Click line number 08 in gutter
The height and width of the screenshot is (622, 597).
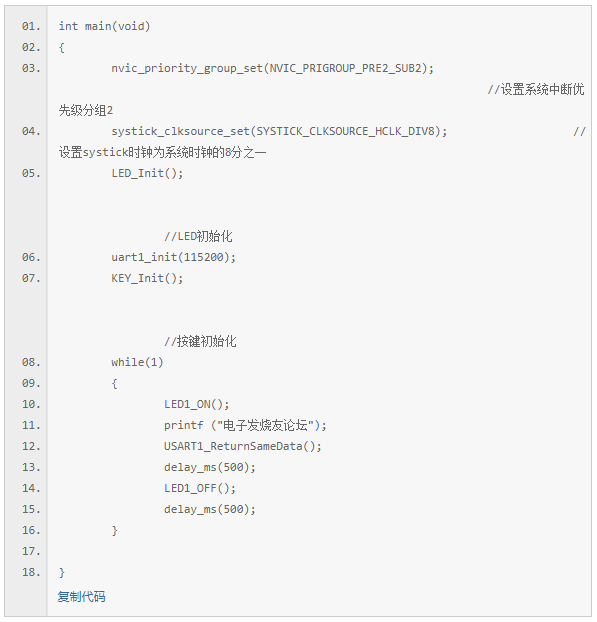pos(31,363)
